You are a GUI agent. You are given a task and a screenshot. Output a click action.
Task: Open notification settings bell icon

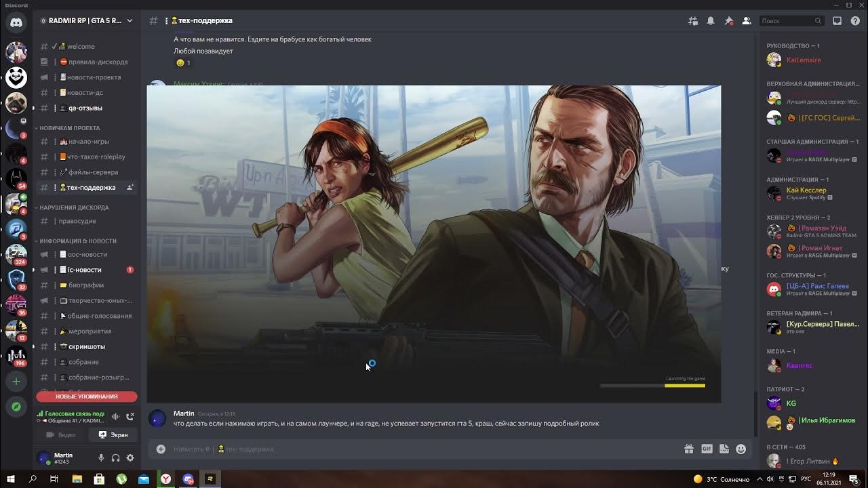(x=711, y=21)
